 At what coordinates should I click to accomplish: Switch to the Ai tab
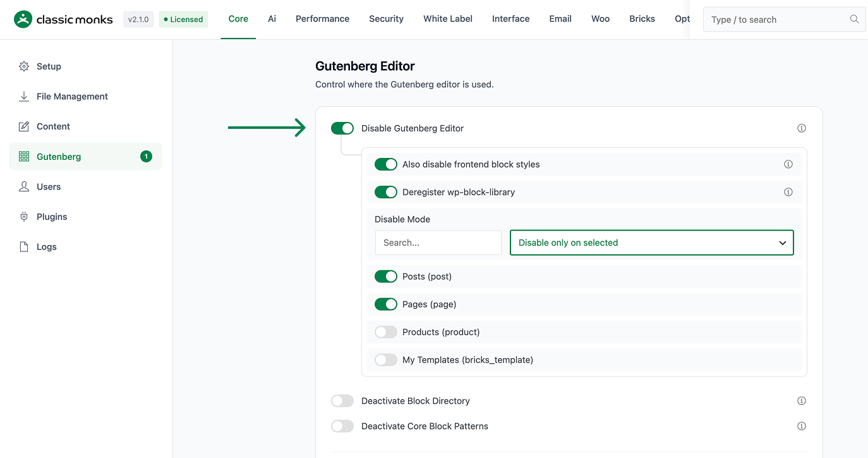272,19
